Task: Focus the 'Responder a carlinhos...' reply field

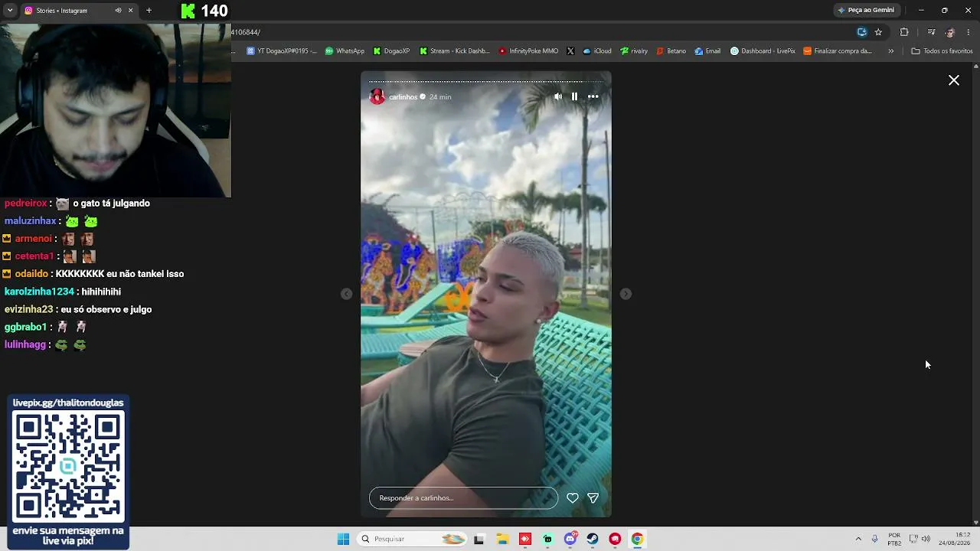Action: (463, 498)
